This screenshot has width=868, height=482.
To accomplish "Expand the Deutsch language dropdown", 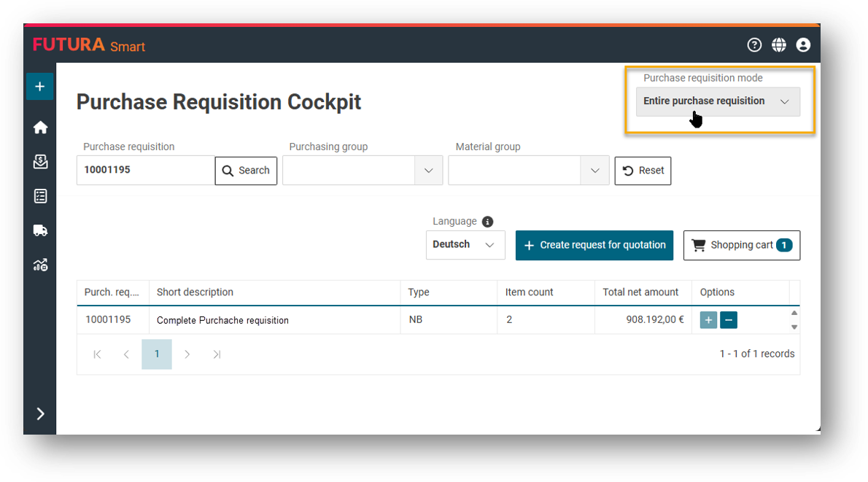I will coord(465,244).
